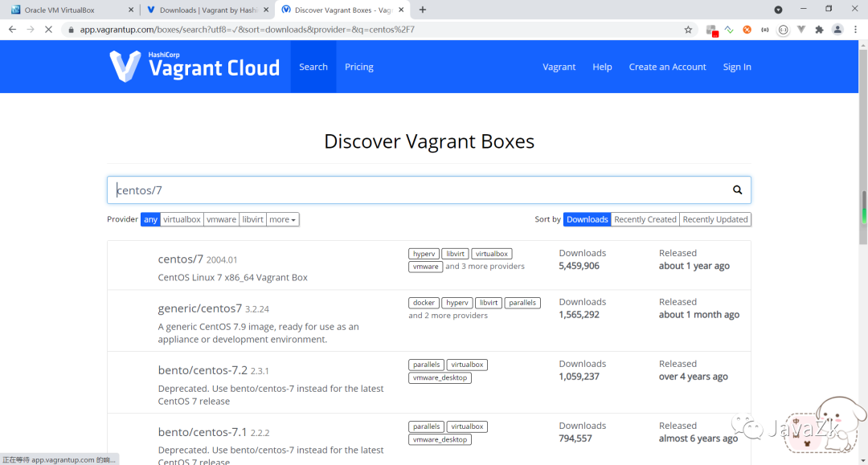Click the Vagrant Cloud logo

pyautogui.click(x=194, y=67)
